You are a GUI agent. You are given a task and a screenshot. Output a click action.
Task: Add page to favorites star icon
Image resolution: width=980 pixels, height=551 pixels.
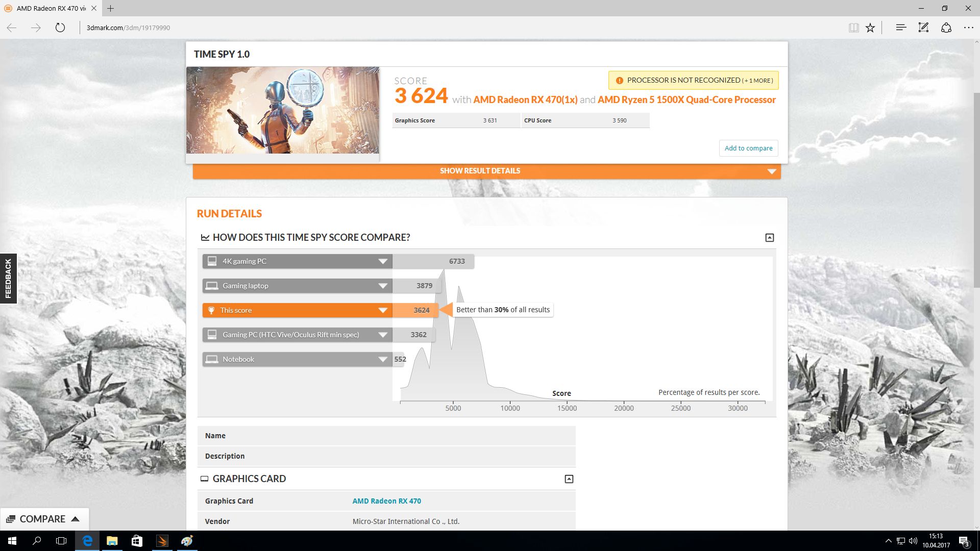click(870, 28)
